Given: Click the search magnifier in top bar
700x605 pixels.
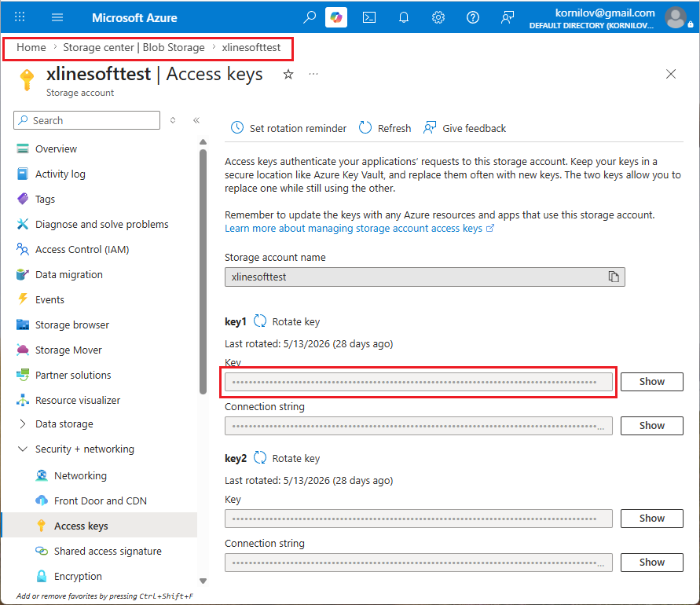Looking at the screenshot, I should tap(310, 17).
